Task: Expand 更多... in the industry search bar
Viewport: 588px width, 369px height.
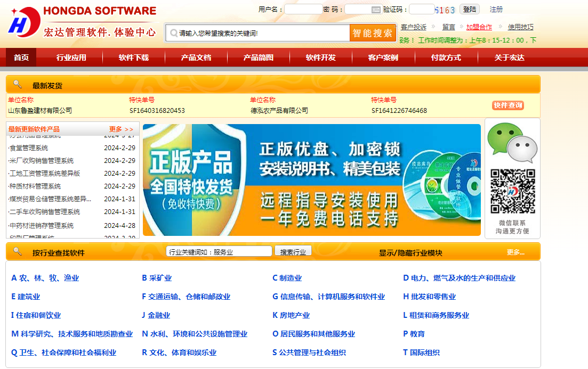Action: point(515,252)
